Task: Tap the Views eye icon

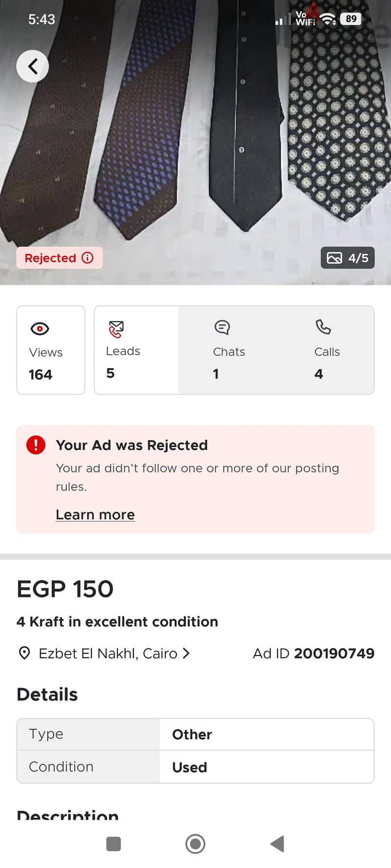Action: [40, 329]
